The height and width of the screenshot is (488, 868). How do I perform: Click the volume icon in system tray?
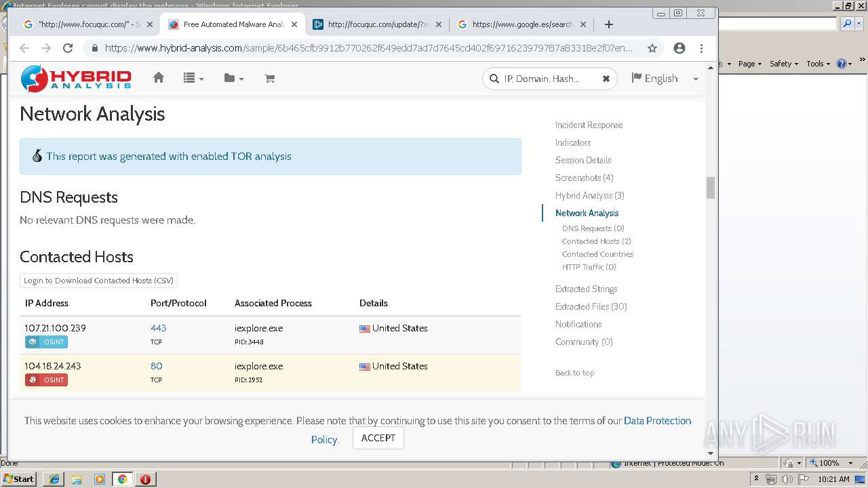pyautogui.click(x=786, y=479)
